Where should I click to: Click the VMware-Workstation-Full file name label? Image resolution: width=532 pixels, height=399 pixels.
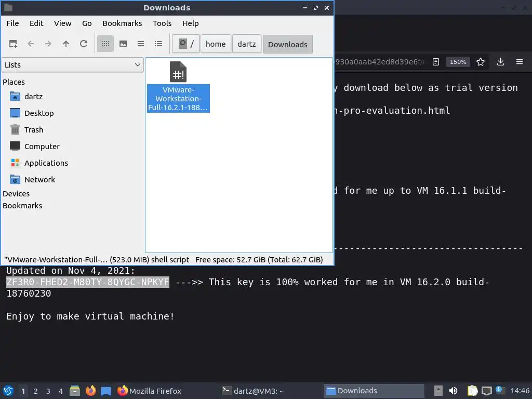(x=179, y=98)
